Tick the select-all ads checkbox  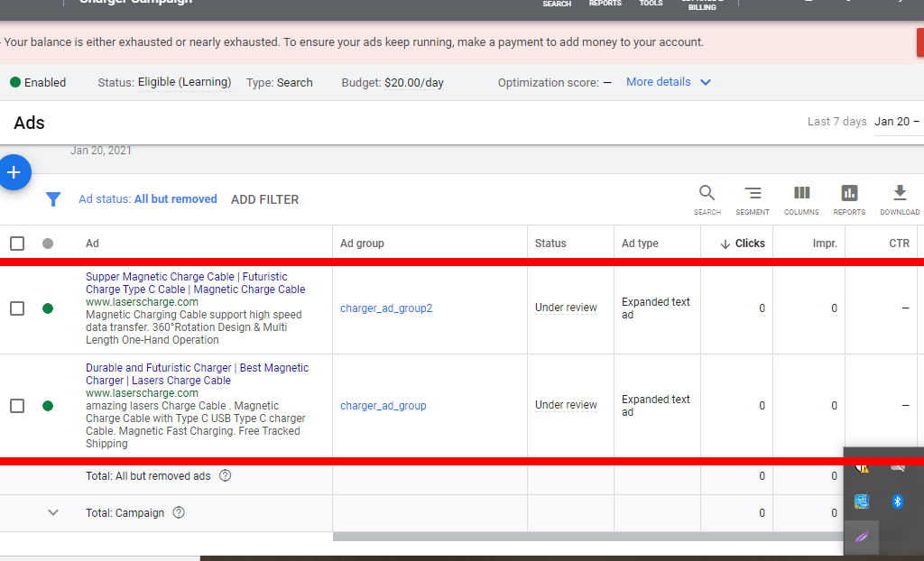pos(17,244)
